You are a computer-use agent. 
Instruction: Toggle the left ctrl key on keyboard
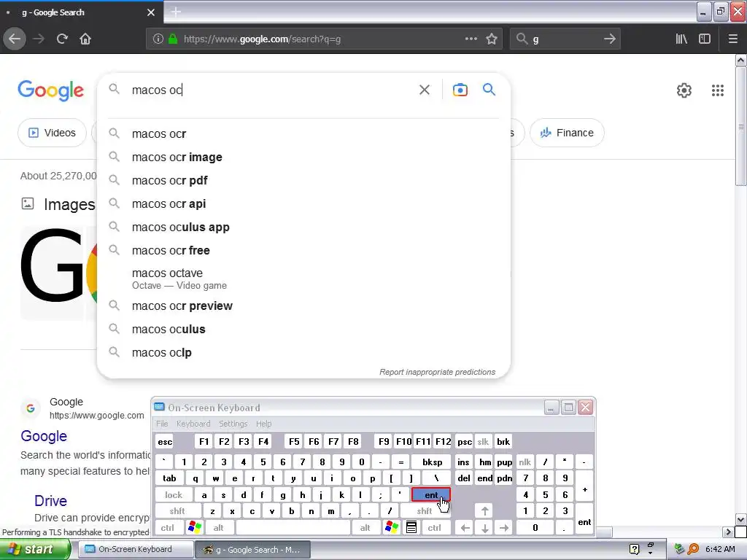pos(167,528)
